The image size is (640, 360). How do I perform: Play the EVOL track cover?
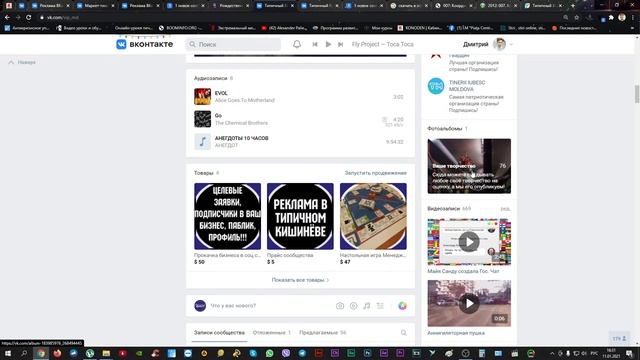click(202, 97)
